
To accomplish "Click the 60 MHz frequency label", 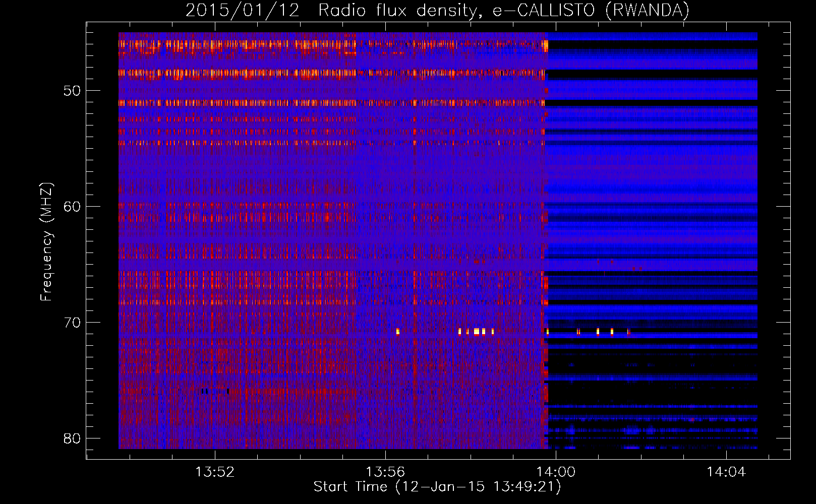I will point(72,207).
